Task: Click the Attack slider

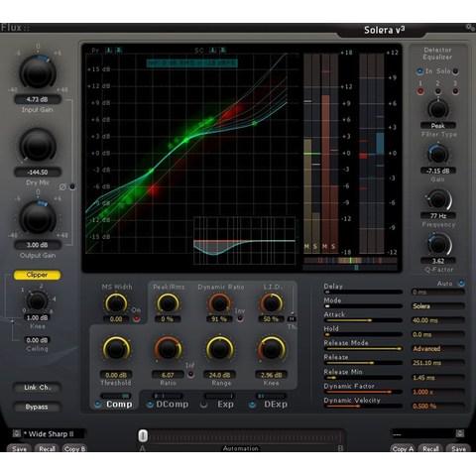Action: point(363,320)
